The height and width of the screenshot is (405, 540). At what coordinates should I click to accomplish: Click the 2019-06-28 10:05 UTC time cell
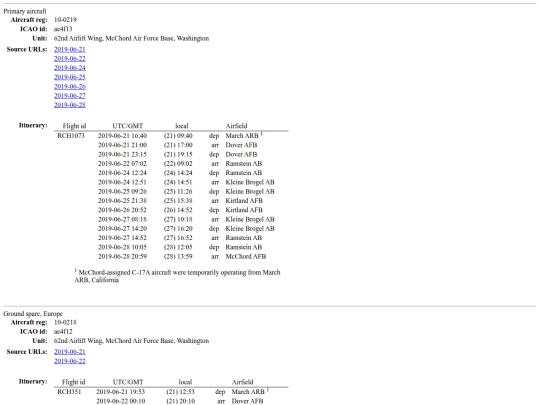click(123, 247)
